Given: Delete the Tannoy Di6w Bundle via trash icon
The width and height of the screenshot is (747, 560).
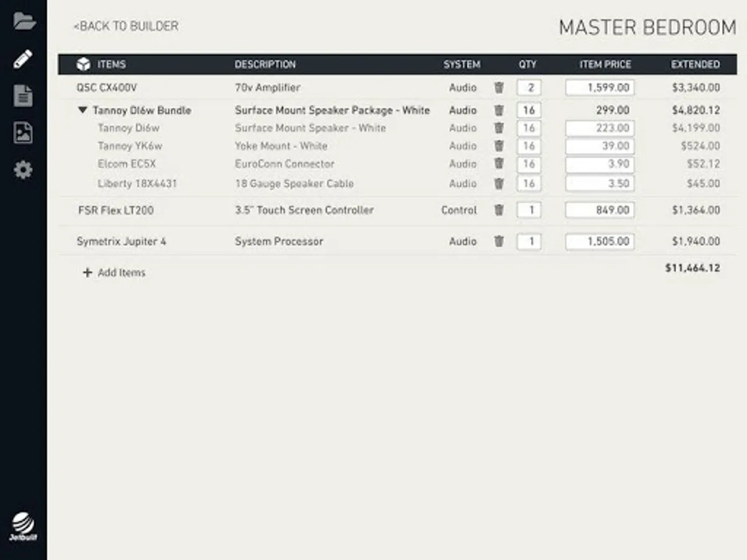Looking at the screenshot, I should [499, 110].
